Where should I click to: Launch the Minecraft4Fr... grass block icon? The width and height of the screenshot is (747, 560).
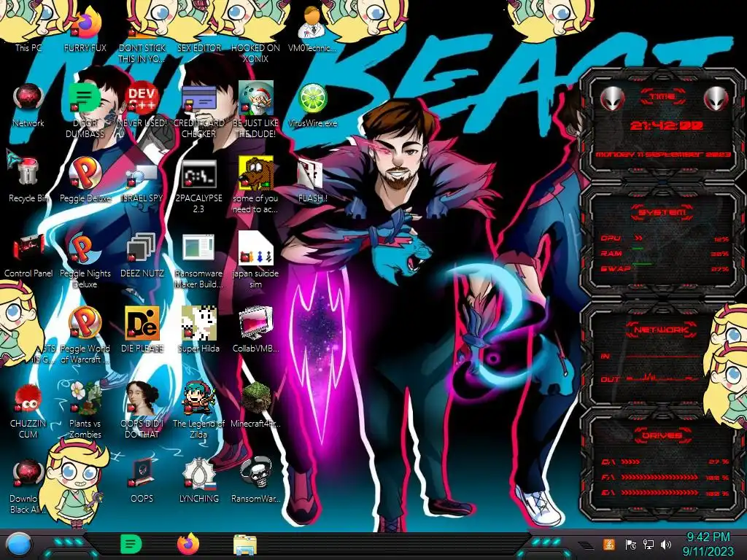click(255, 405)
